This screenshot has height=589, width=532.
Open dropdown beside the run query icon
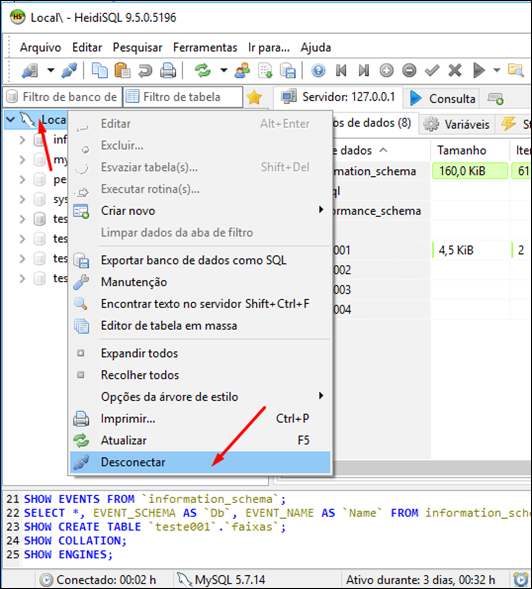tap(497, 70)
